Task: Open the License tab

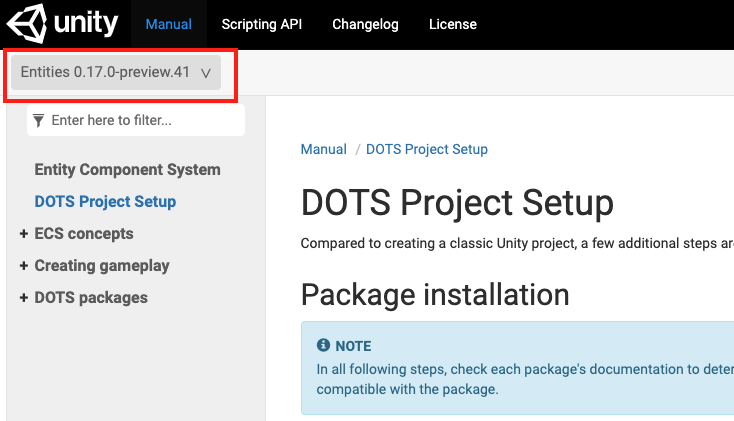Action: point(453,24)
